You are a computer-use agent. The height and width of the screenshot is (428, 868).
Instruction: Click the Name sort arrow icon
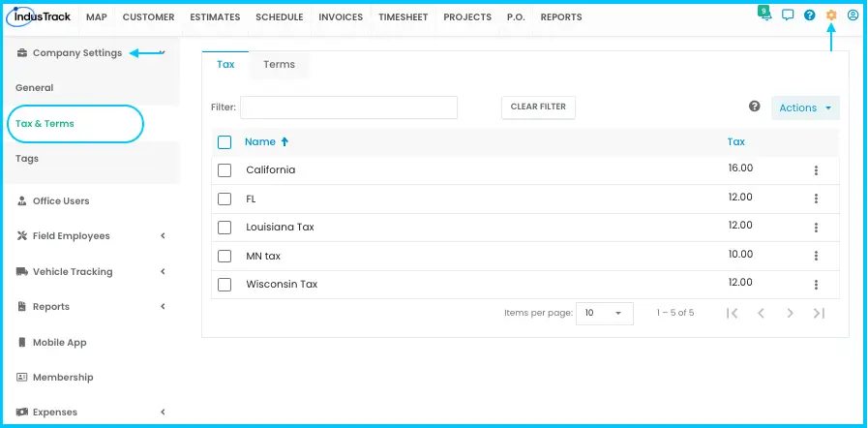tap(284, 141)
